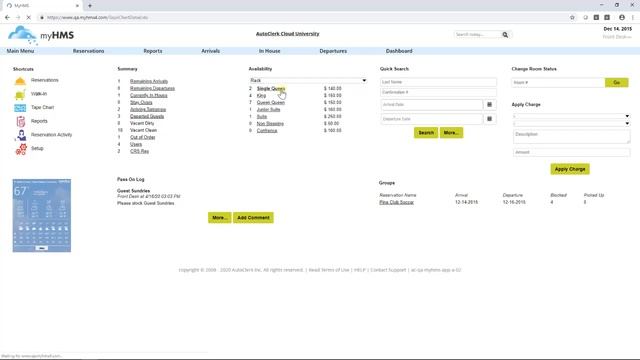Open the Remaining Arrivals summary link
This screenshot has width=640, height=360.
(149, 81)
